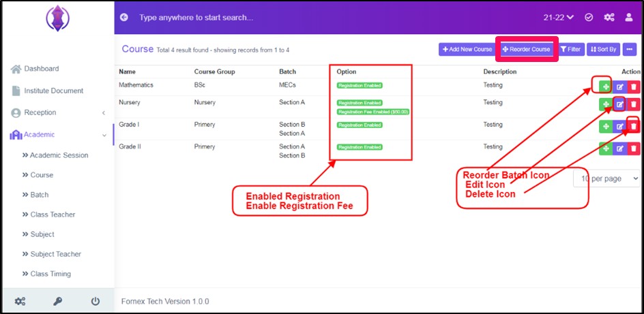644x314 pixels.
Task: Click the BSc course group cell
Action: point(200,85)
